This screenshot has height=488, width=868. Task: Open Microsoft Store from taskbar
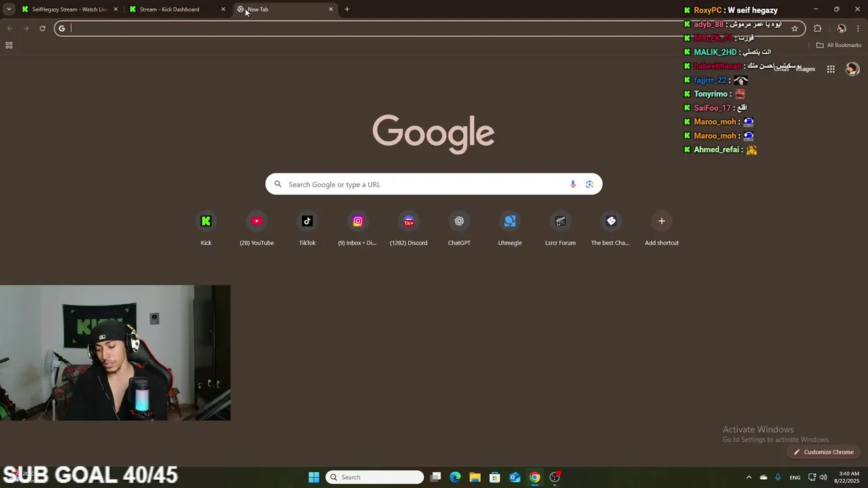click(495, 477)
